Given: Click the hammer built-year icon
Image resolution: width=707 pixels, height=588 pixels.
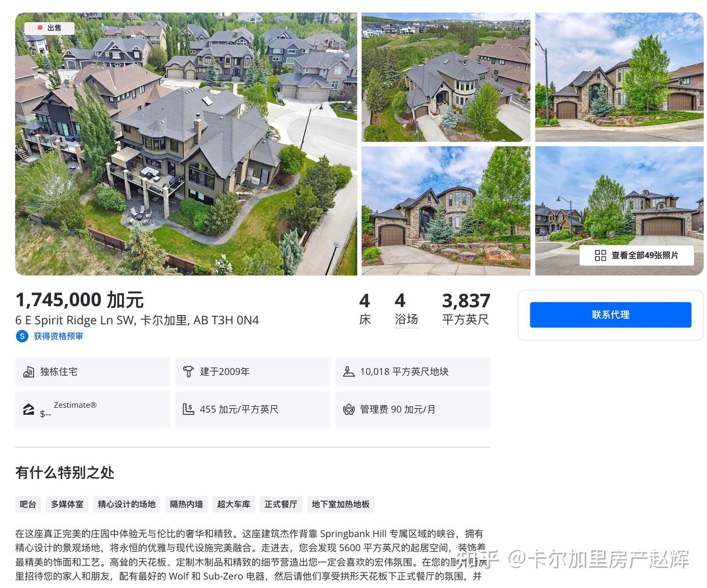Looking at the screenshot, I should point(189,372).
